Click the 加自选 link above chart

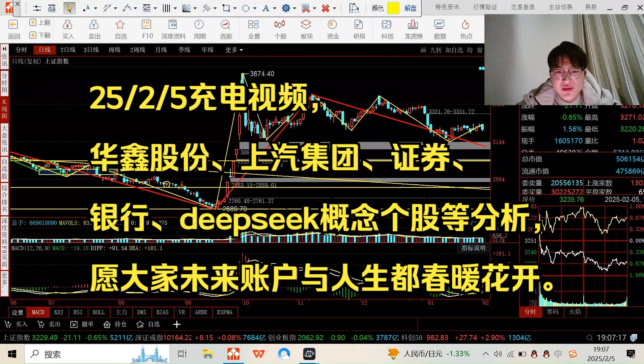pos(454,50)
